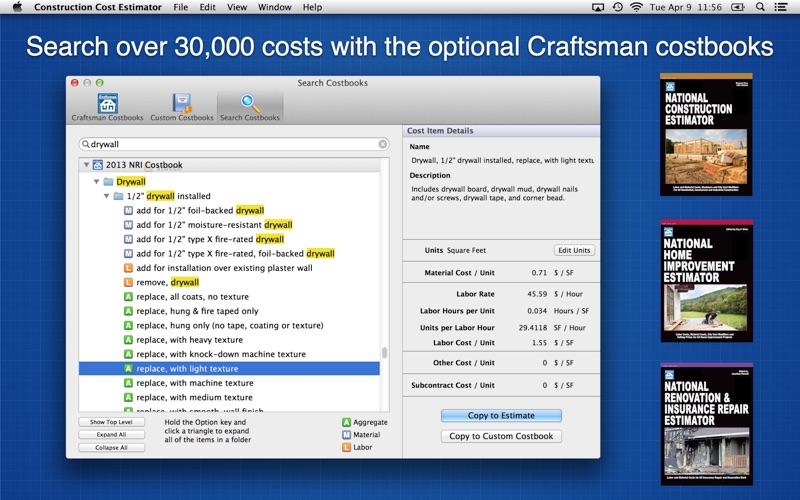Collapse the 2013 NRI Costbook tree
The width and height of the screenshot is (800, 500).
pos(86,165)
